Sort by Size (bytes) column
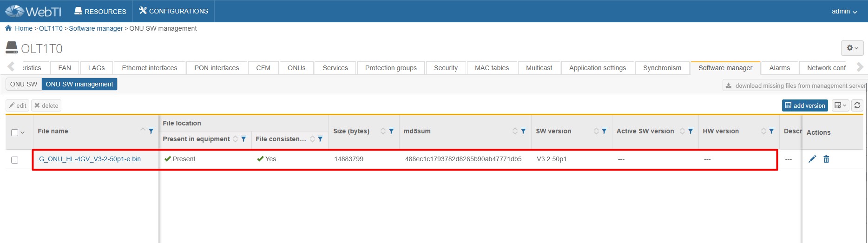Image resolution: width=868 pixels, height=243 pixels. (x=383, y=131)
